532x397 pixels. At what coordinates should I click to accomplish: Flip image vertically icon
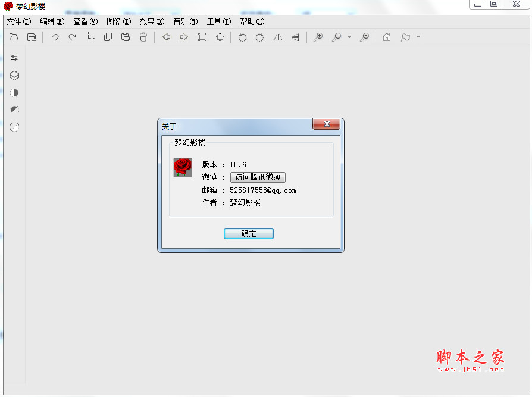click(x=296, y=37)
